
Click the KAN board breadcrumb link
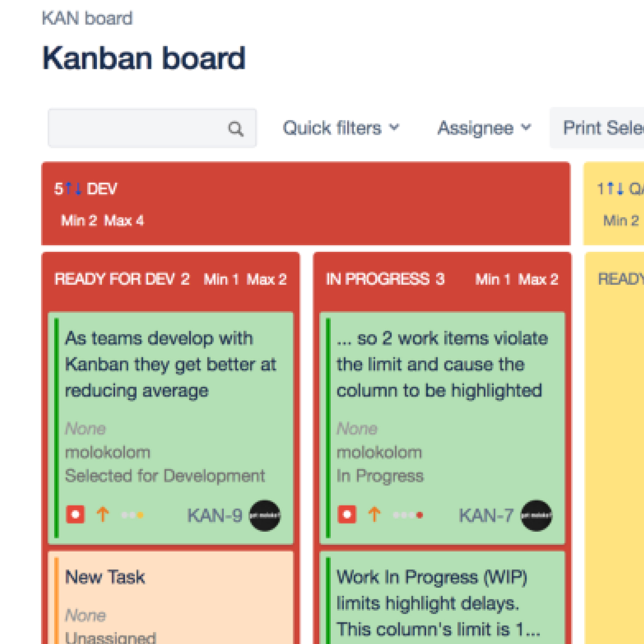click(87, 18)
